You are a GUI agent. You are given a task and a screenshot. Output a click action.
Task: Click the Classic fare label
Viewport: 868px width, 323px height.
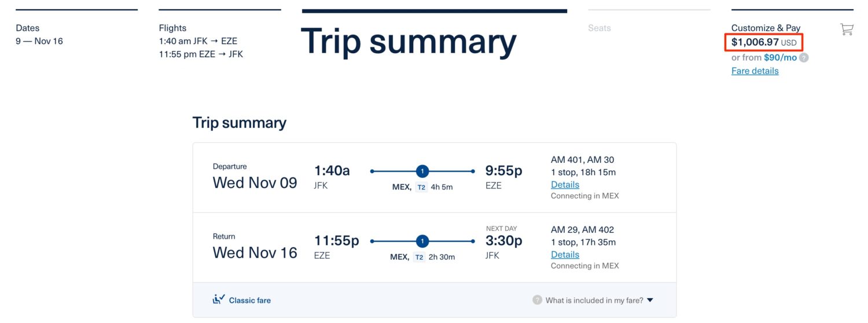coord(249,300)
